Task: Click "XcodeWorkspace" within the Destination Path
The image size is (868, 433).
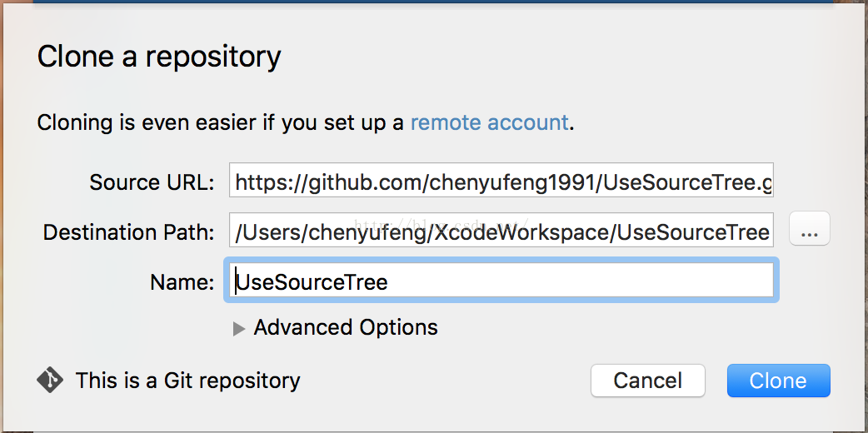Action: point(528,233)
